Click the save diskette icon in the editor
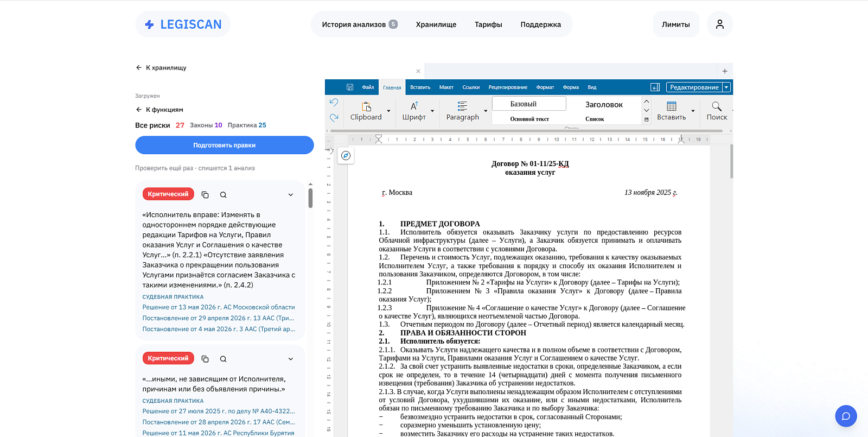 pyautogui.click(x=350, y=87)
